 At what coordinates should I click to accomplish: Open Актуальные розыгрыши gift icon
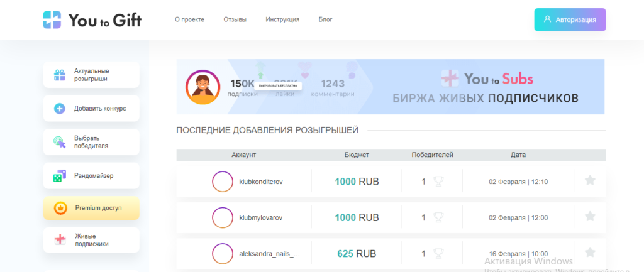click(x=60, y=75)
